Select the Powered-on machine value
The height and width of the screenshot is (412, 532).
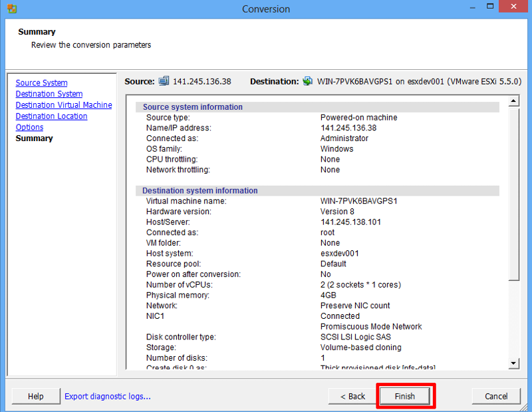click(x=358, y=118)
